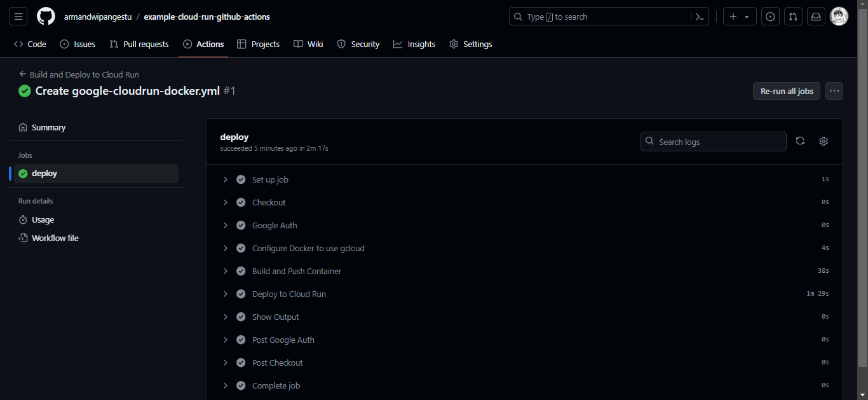The width and height of the screenshot is (868, 400).
Task: Refresh the deploy job logs
Action: 800,141
